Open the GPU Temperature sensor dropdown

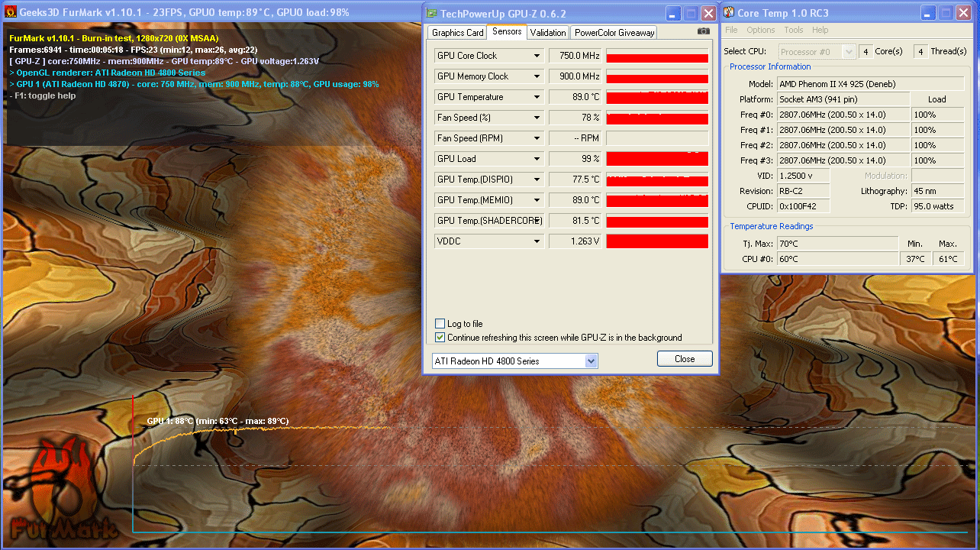point(537,97)
